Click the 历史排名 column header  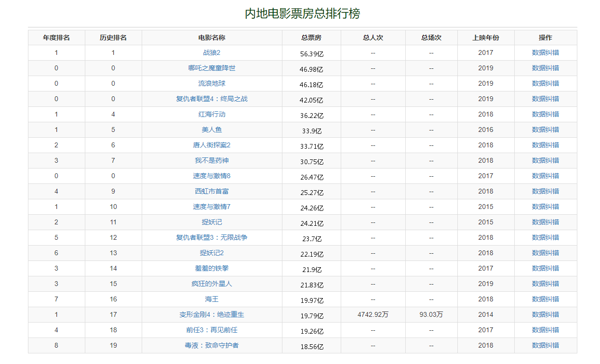coord(113,38)
